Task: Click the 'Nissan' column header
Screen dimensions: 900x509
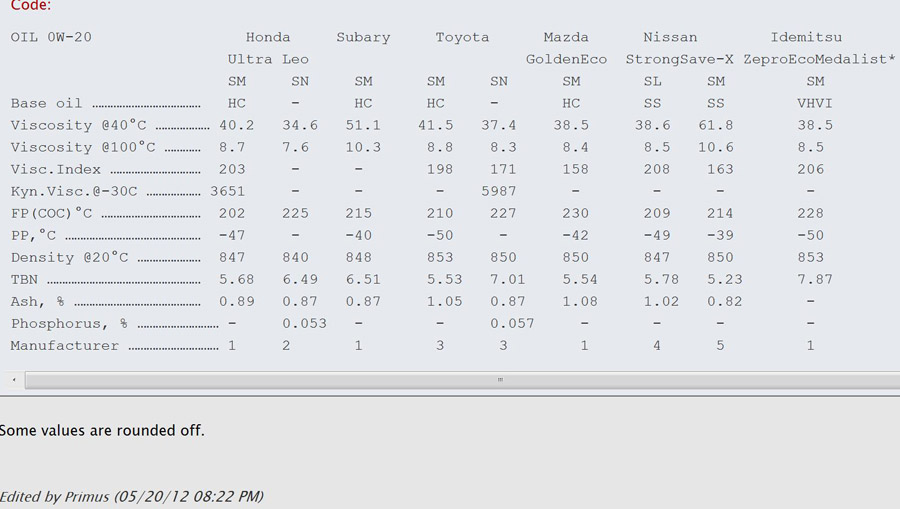Action: (670, 37)
